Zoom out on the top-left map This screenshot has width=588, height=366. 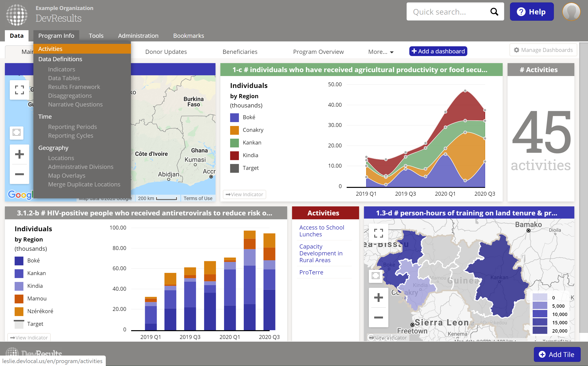[20, 174]
